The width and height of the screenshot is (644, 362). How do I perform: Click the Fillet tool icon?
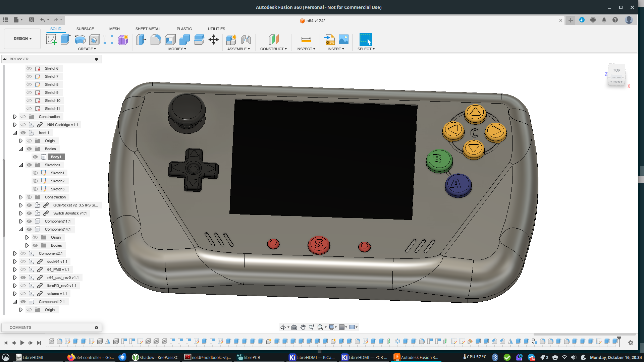point(156,40)
